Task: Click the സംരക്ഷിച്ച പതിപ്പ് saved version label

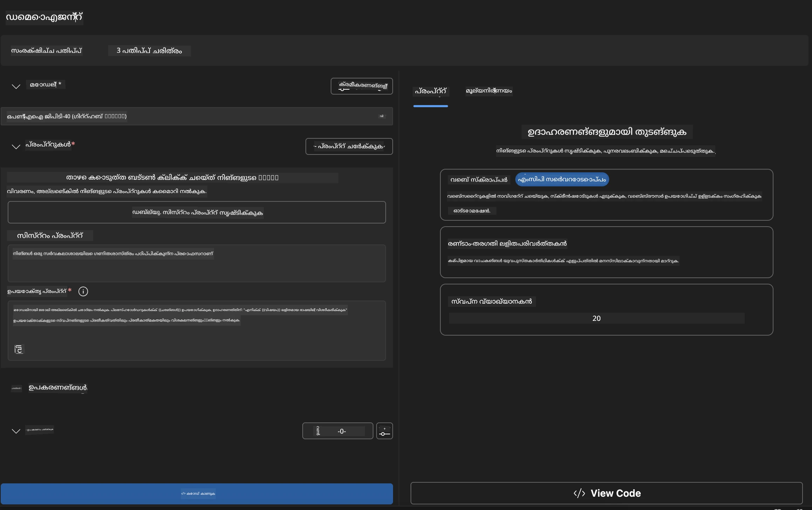Action: tap(47, 51)
